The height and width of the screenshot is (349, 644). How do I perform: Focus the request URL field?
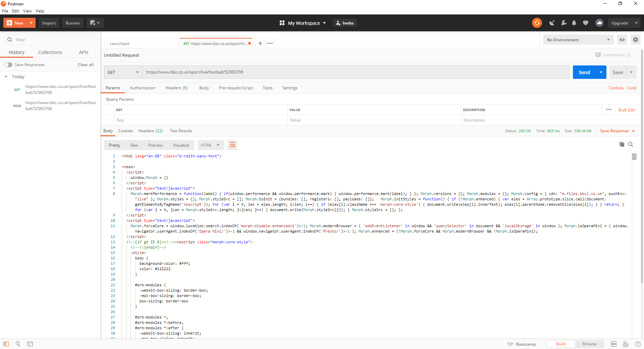(x=356, y=72)
